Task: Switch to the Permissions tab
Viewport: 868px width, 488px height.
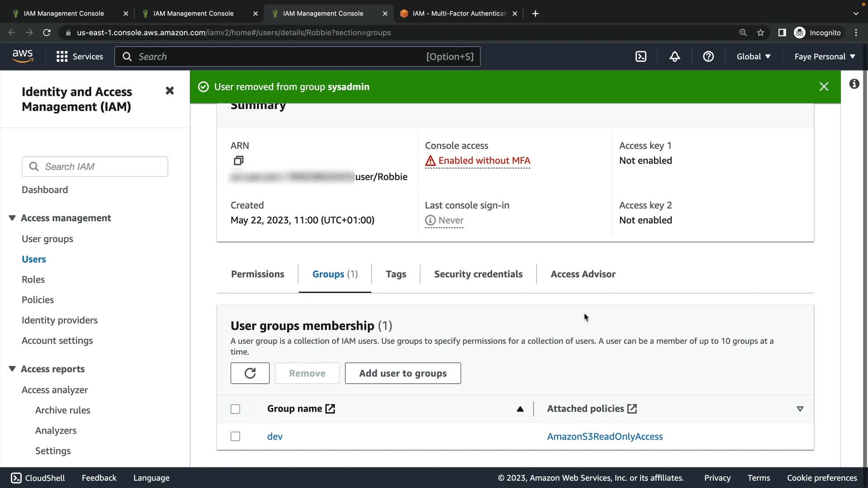Action: click(x=257, y=274)
